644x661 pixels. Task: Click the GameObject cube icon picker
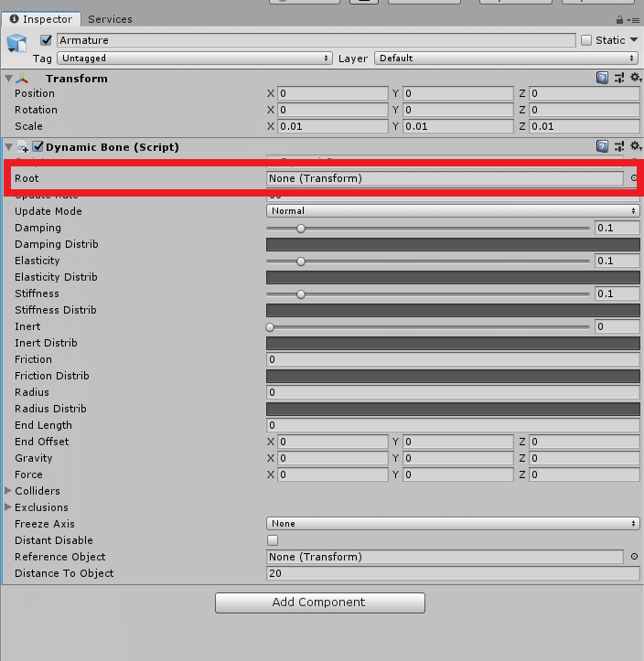point(16,43)
